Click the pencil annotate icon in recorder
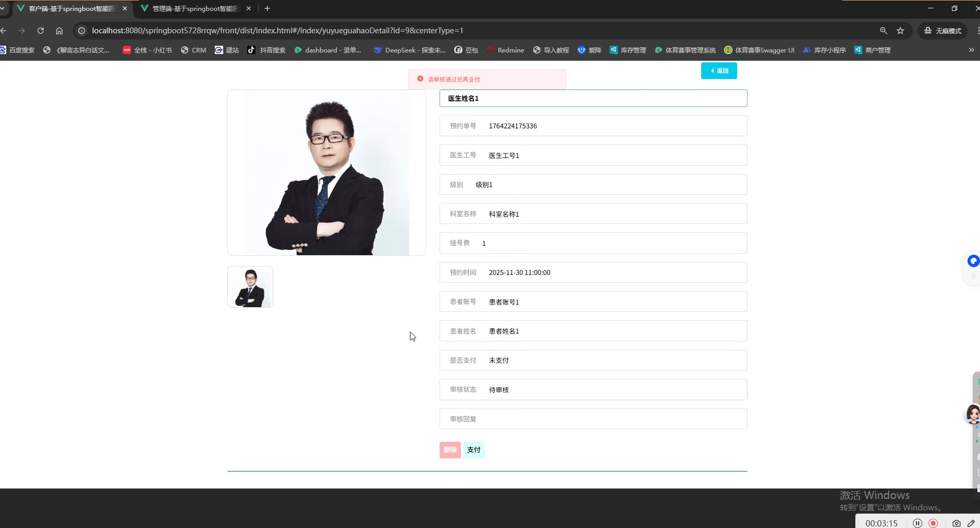 (971, 523)
